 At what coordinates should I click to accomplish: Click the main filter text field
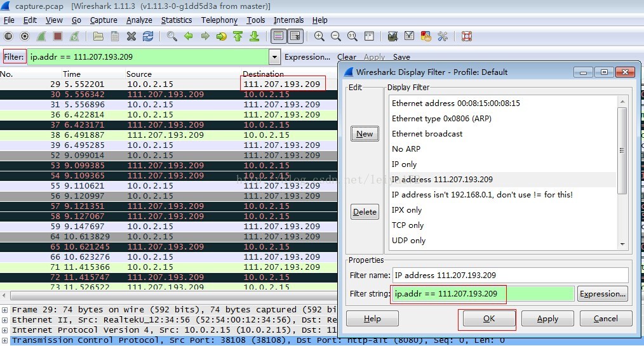click(148, 57)
